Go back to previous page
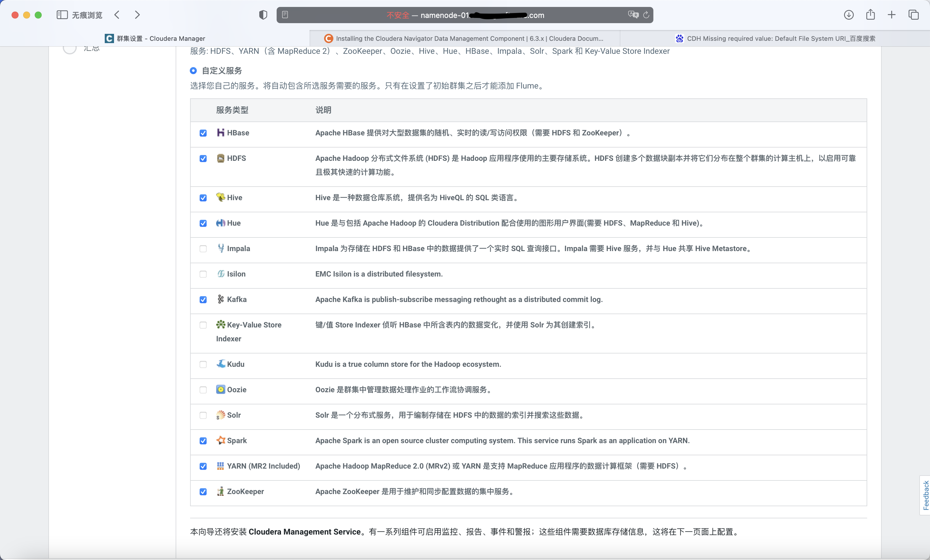 117,15
